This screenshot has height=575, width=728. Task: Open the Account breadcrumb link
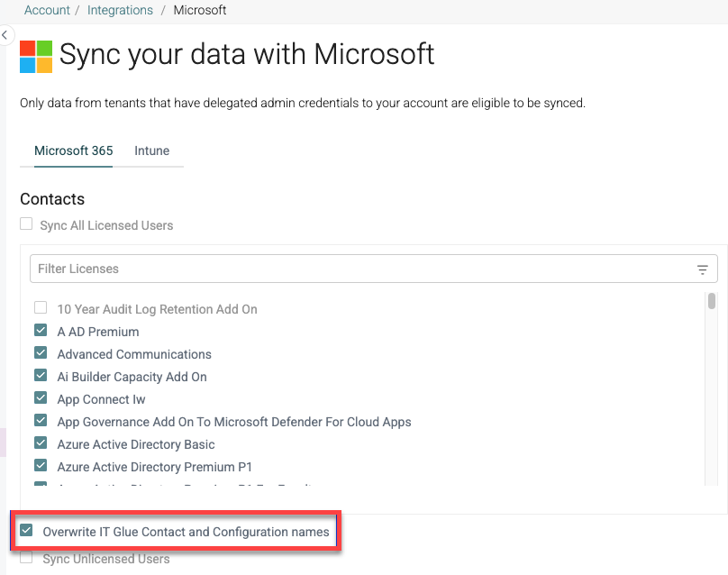click(x=47, y=11)
